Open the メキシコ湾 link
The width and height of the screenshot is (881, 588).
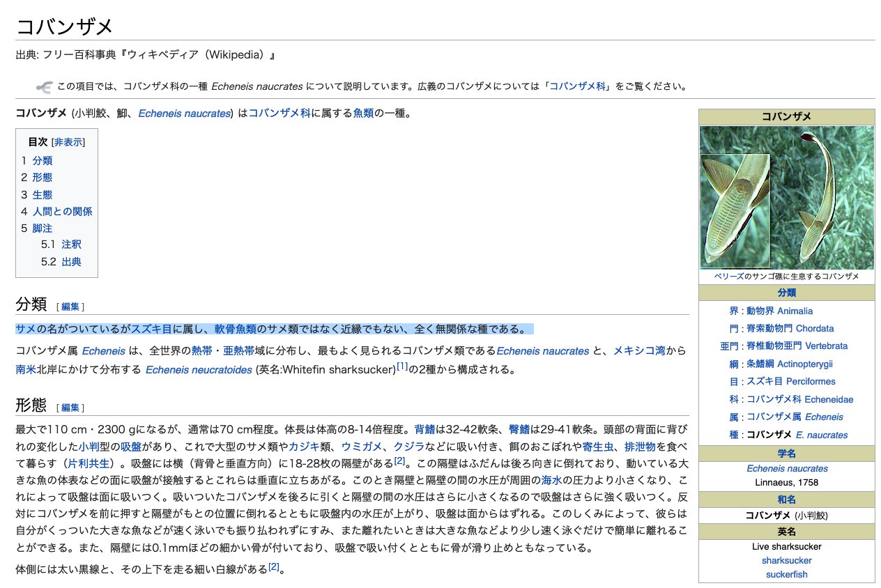[x=639, y=351]
